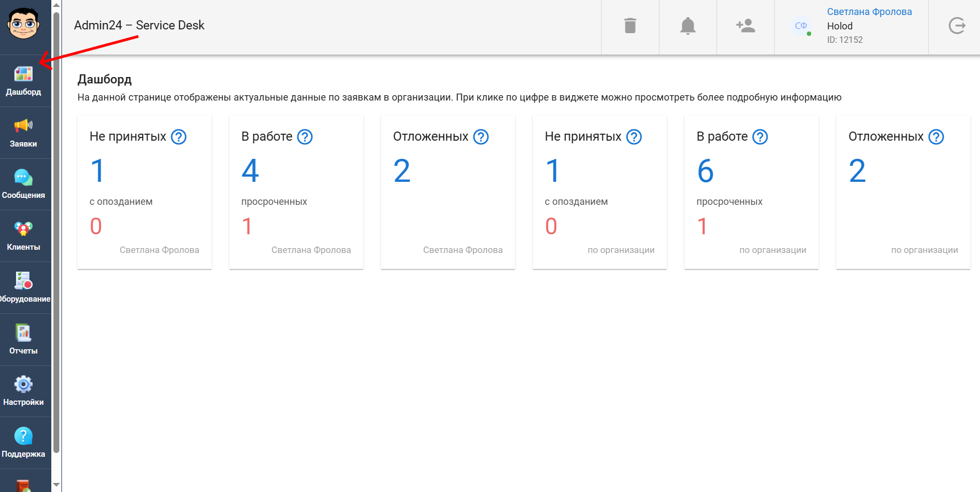The image size is (980, 492).
Task: Open Оборудование section in sidebar
Action: pyautogui.click(x=24, y=288)
